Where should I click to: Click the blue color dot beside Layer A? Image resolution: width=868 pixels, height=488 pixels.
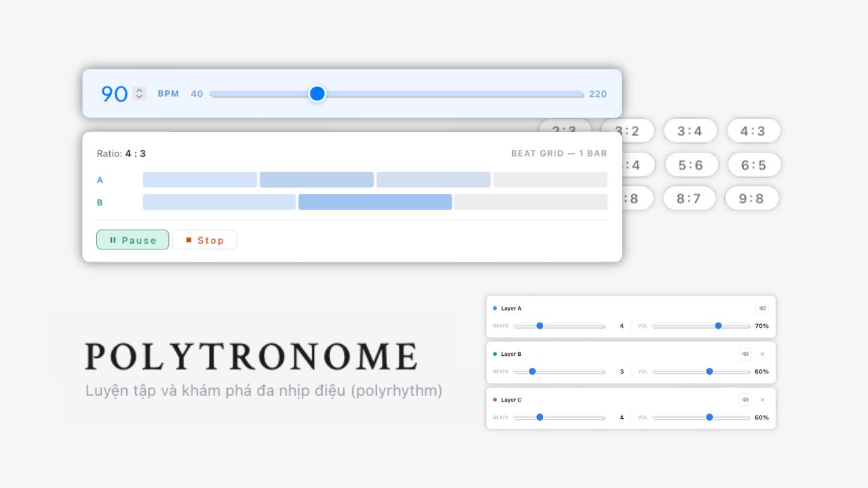[x=495, y=308]
